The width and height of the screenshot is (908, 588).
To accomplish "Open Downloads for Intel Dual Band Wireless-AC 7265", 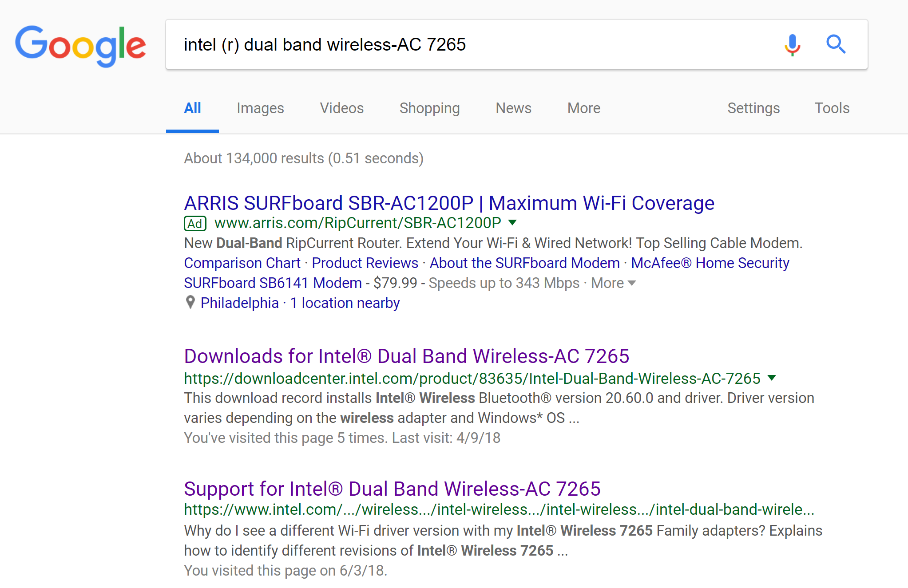I will (407, 356).
